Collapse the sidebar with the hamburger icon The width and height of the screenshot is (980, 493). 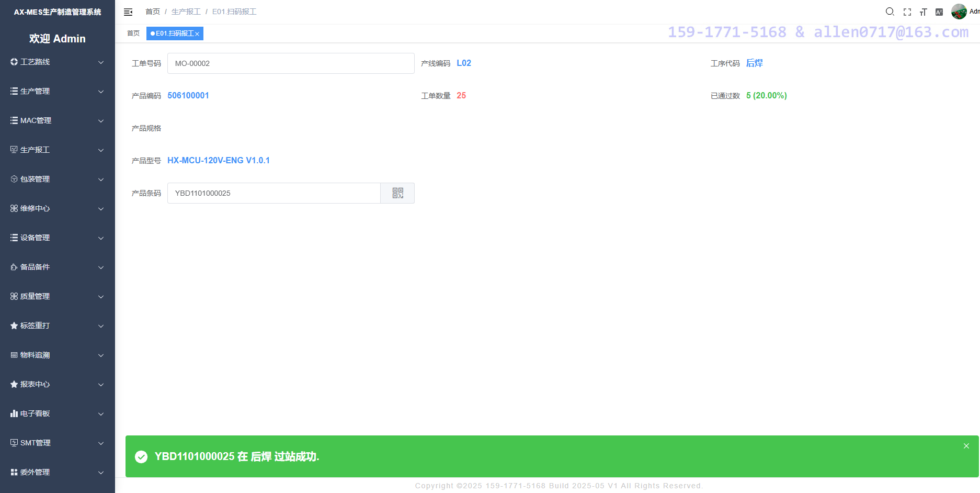pos(128,12)
